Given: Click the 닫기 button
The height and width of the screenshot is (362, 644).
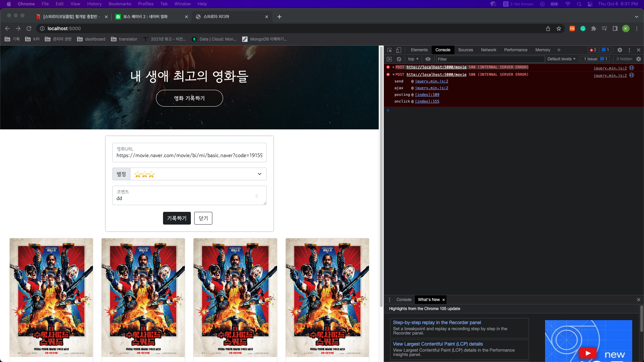Looking at the screenshot, I should click(203, 218).
